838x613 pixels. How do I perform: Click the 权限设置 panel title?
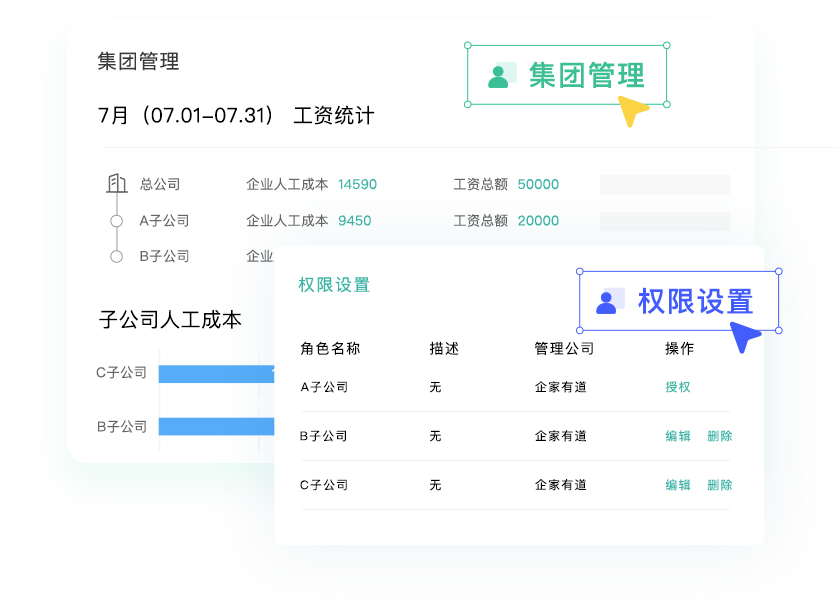point(334,285)
